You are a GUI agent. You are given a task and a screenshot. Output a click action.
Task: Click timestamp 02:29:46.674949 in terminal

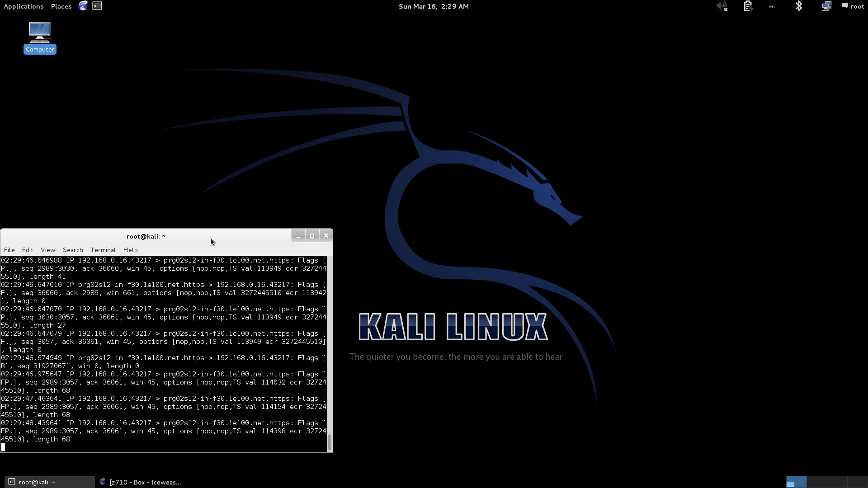[x=31, y=358]
